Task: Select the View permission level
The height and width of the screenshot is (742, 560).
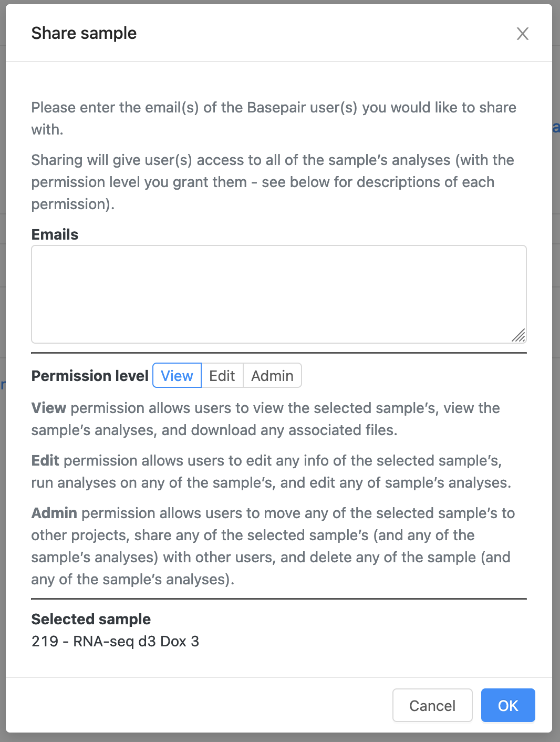Action: point(177,375)
